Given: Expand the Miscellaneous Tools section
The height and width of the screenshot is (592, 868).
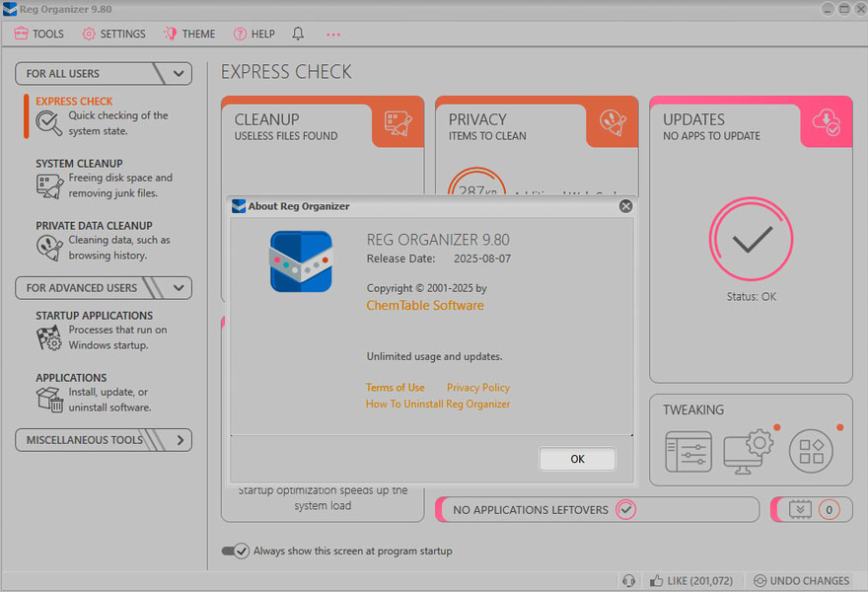Looking at the screenshot, I should pyautogui.click(x=104, y=440).
